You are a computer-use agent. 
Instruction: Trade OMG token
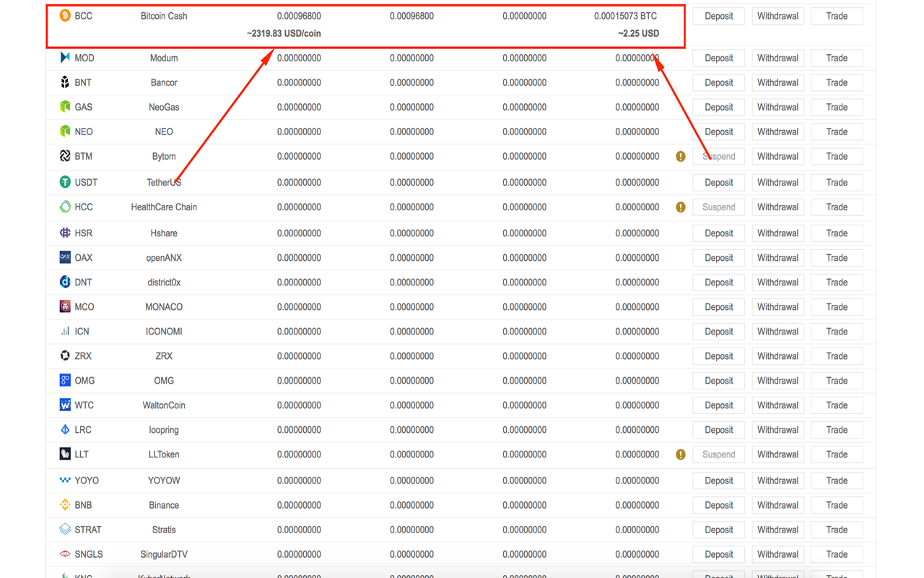tap(837, 380)
